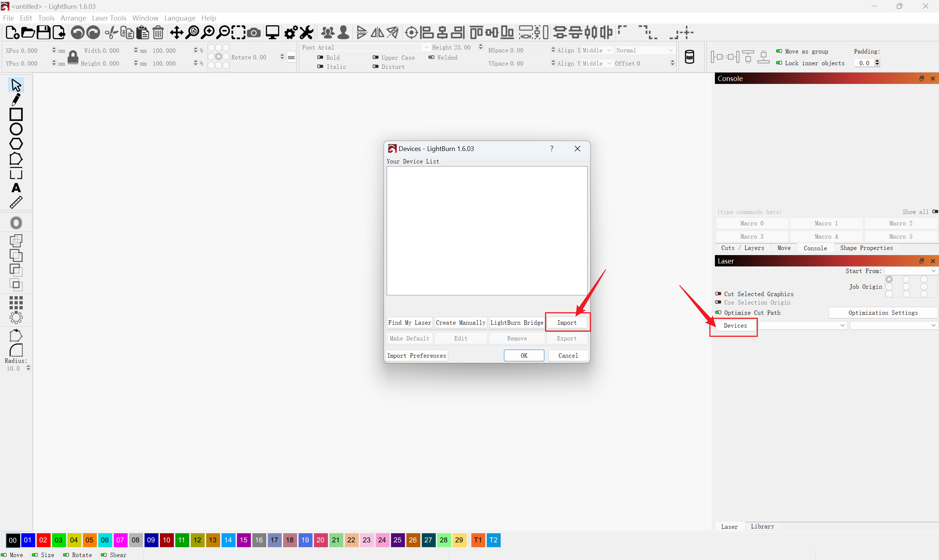939x560 pixels.
Task: Click the New file icon
Action: coord(12,33)
